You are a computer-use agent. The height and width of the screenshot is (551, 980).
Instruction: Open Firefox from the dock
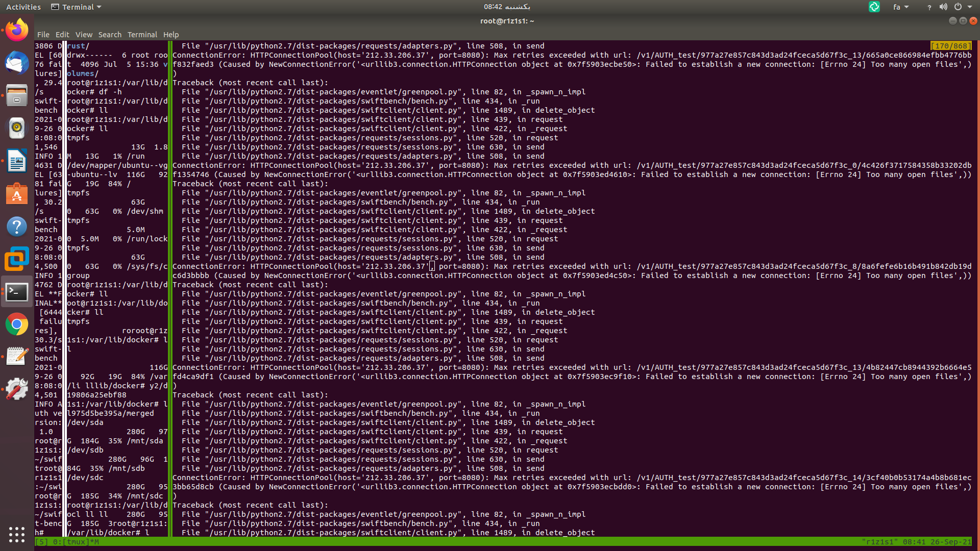tap(17, 30)
